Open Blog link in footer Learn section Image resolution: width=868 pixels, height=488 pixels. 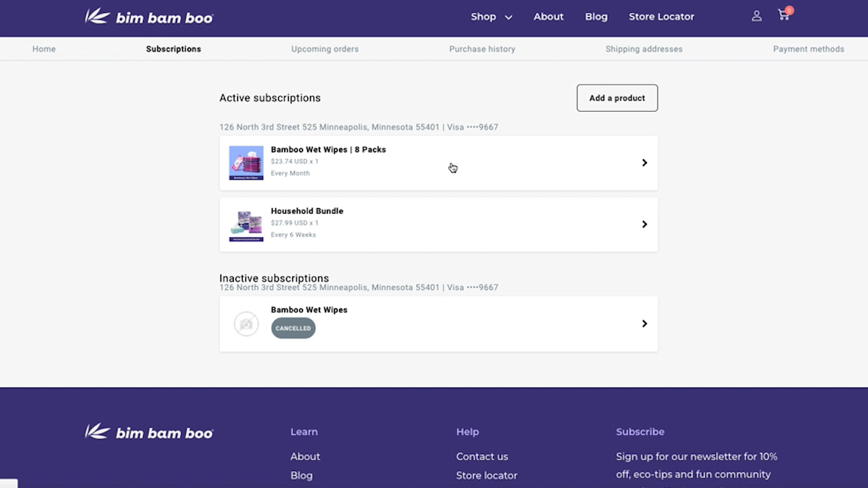[302, 476]
